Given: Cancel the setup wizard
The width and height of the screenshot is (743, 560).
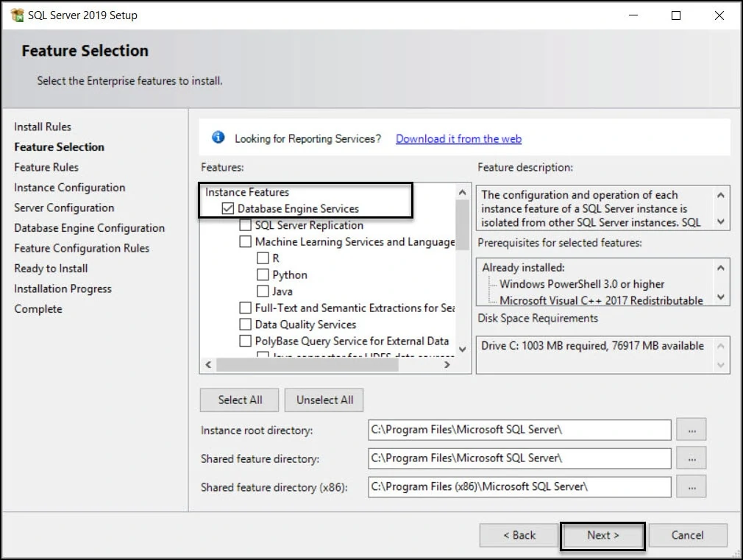Looking at the screenshot, I should tap(688, 535).
